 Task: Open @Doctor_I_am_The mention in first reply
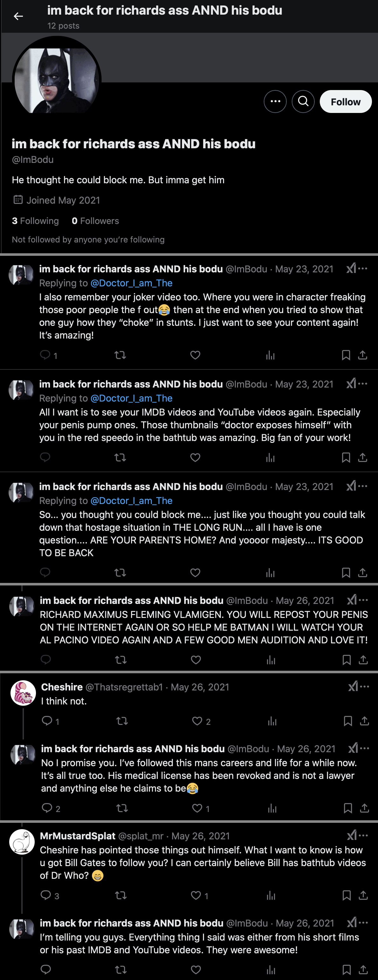click(x=131, y=283)
